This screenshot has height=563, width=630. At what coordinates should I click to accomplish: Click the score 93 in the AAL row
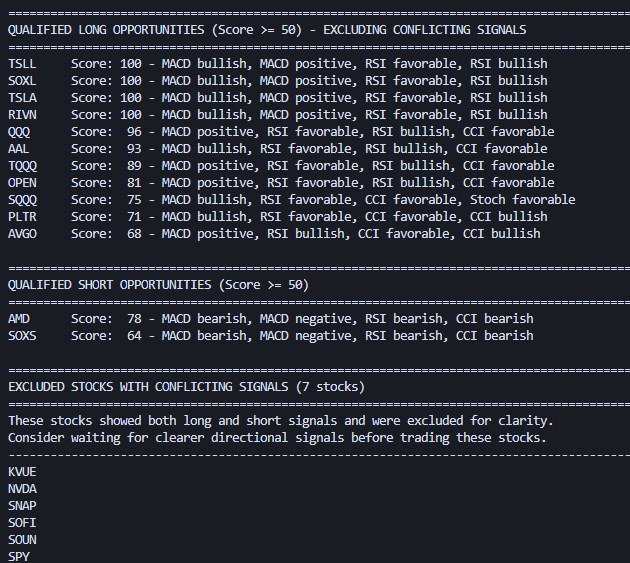click(x=134, y=149)
